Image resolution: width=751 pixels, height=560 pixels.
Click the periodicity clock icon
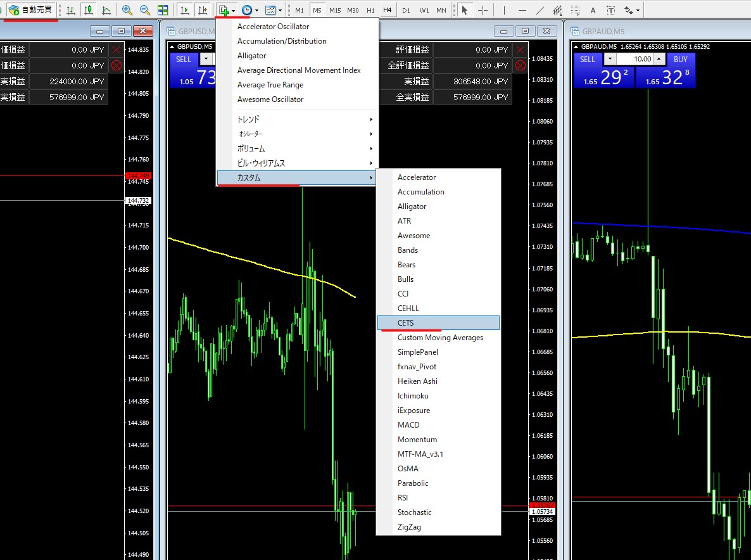(x=247, y=10)
